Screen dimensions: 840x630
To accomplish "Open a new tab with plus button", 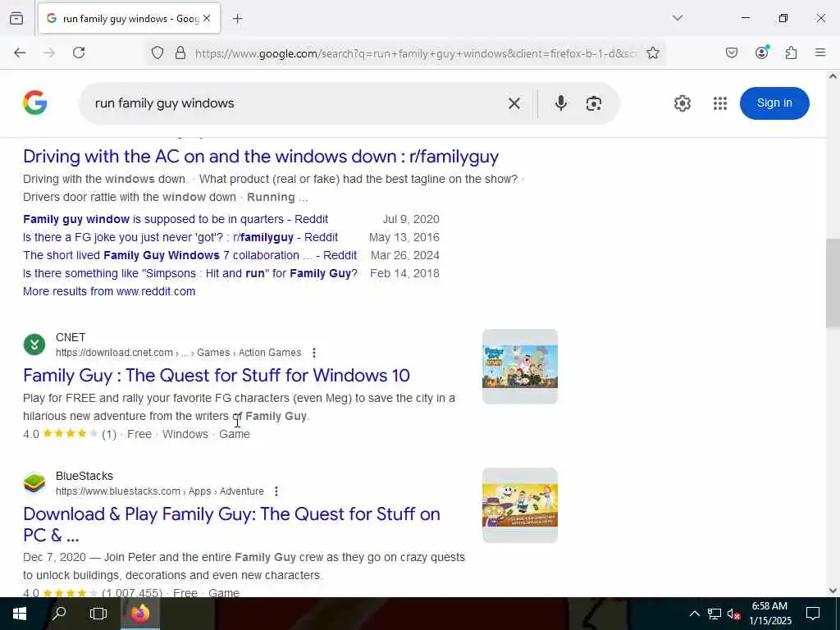I will point(238,19).
